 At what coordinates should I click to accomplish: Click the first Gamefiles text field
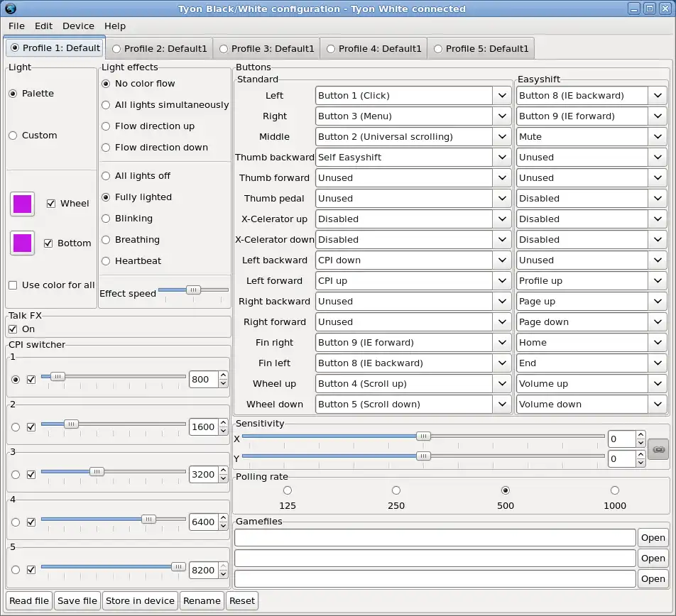pos(435,538)
